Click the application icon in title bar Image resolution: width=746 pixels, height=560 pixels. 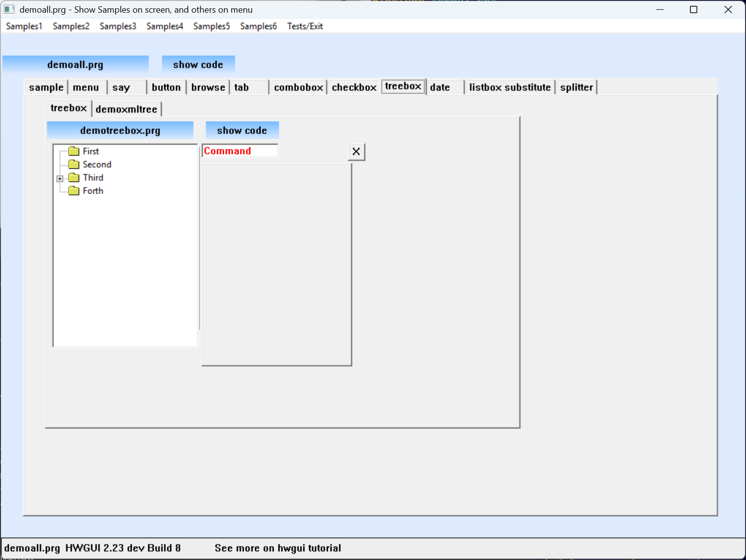tap(9, 9)
